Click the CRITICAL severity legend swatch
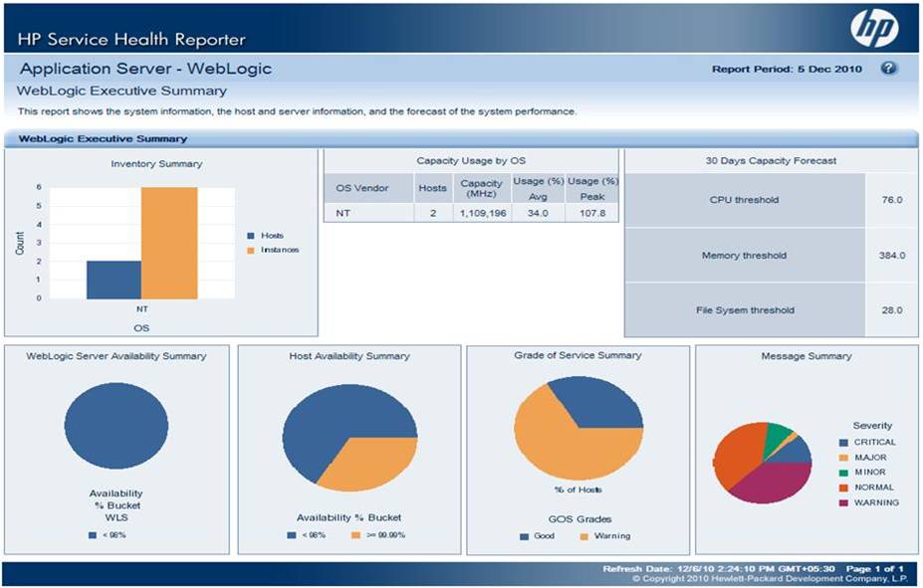This screenshot has width=923, height=588. [x=843, y=443]
